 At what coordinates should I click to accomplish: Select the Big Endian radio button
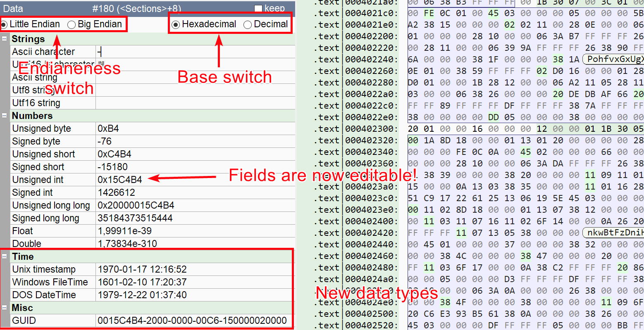(72, 24)
